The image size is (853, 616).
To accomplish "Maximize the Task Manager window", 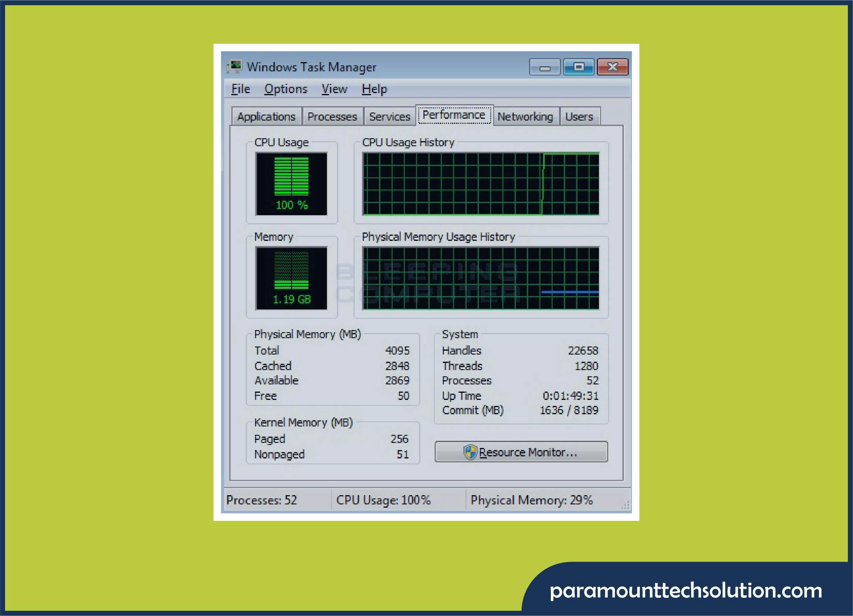I will 578,67.
